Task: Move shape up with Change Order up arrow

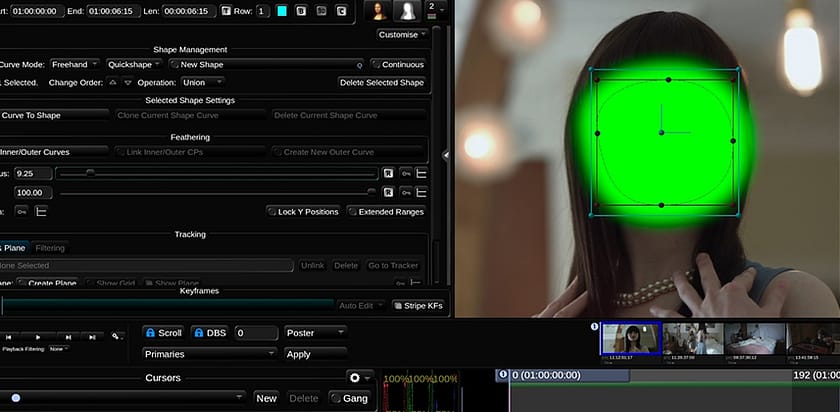Action: [112, 83]
